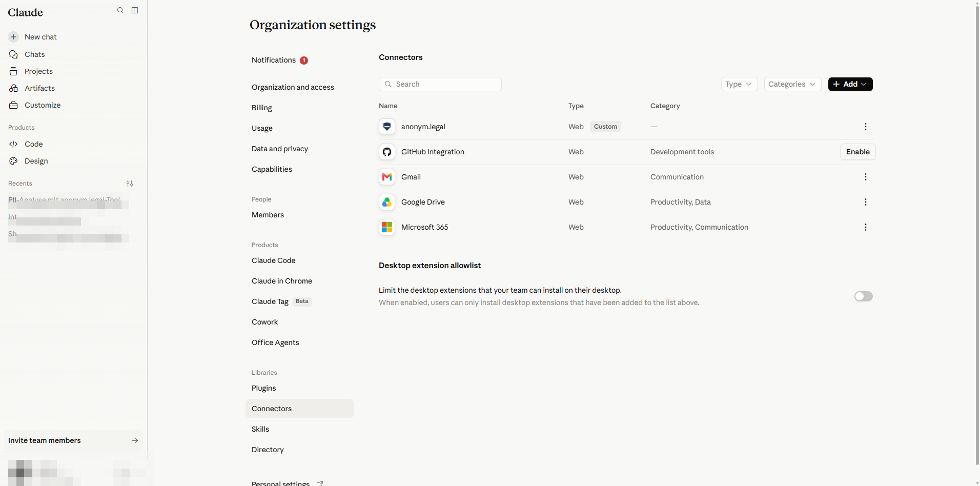The image size is (980, 486).
Task: Go to Usage settings
Action: (x=262, y=128)
